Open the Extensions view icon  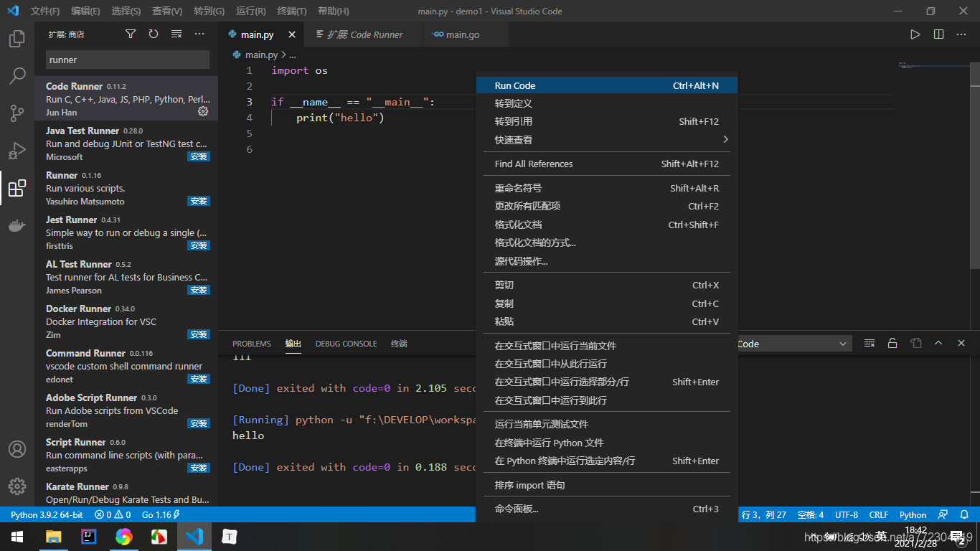pos(17,188)
